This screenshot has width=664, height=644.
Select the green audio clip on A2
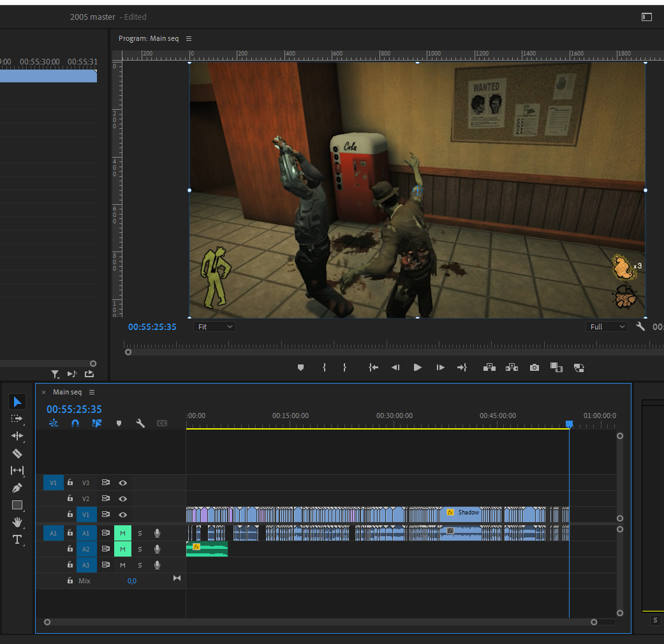tap(207, 549)
